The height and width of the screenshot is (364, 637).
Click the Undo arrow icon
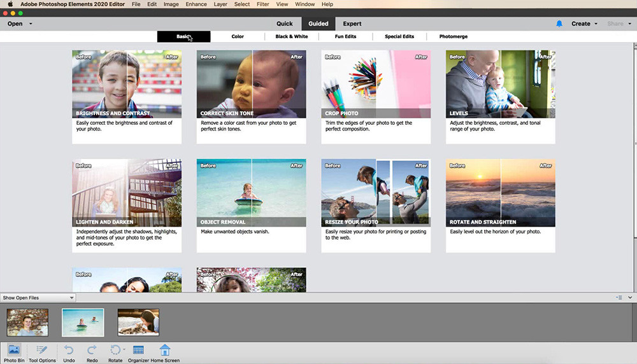(x=69, y=351)
